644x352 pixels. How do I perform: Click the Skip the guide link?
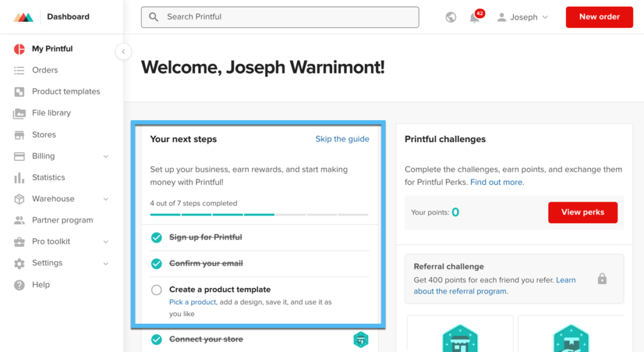[x=342, y=139]
